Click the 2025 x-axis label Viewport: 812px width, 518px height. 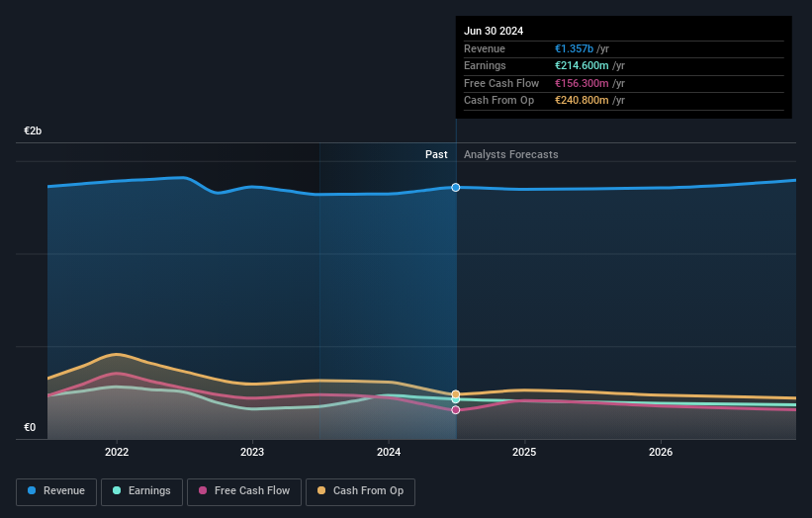coord(524,452)
